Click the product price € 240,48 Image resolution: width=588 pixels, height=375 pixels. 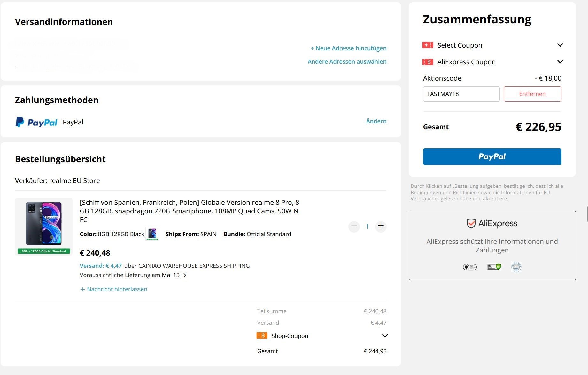[x=95, y=253]
